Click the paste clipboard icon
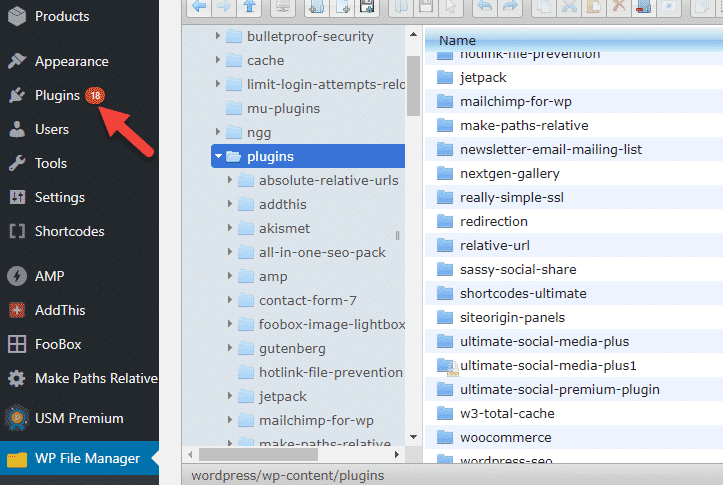 [594, 6]
